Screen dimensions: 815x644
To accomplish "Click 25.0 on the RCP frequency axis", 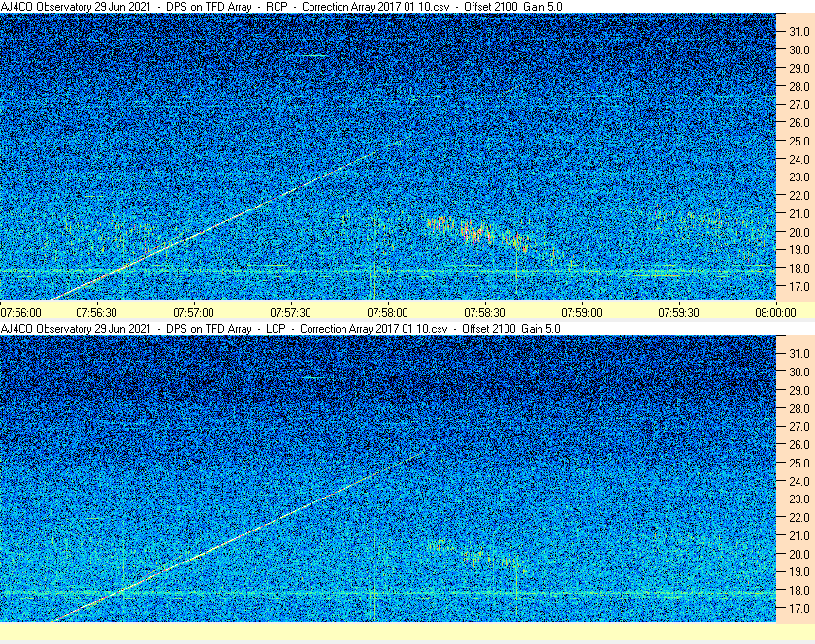I will [x=799, y=141].
